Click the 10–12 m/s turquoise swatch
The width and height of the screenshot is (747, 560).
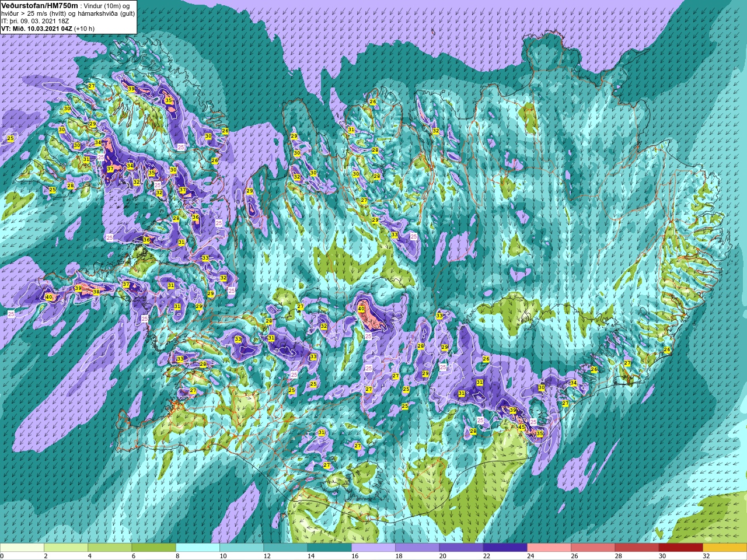coord(242,548)
